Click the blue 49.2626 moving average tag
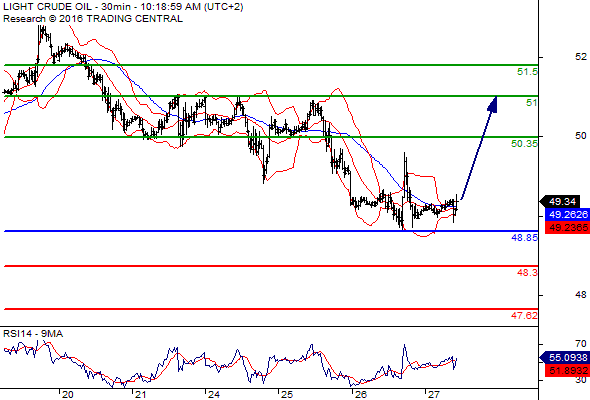590x400 pixels. point(567,214)
